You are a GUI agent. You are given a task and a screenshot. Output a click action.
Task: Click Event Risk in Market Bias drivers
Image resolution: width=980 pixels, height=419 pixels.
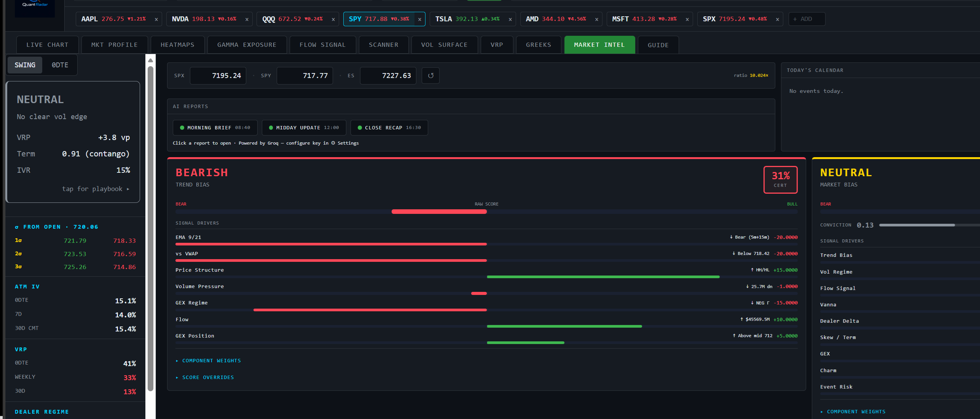[x=836, y=387]
